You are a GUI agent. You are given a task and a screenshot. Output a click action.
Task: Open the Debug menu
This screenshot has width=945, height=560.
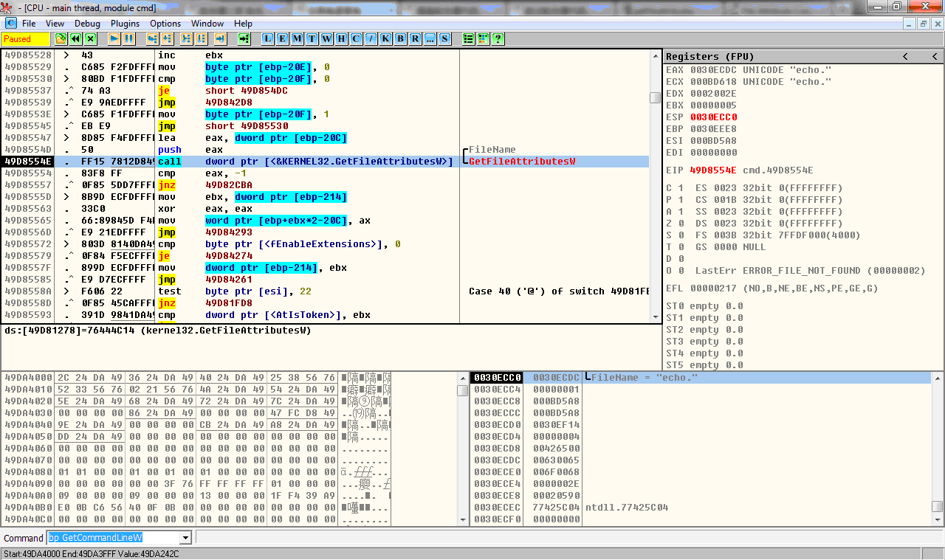87,23
